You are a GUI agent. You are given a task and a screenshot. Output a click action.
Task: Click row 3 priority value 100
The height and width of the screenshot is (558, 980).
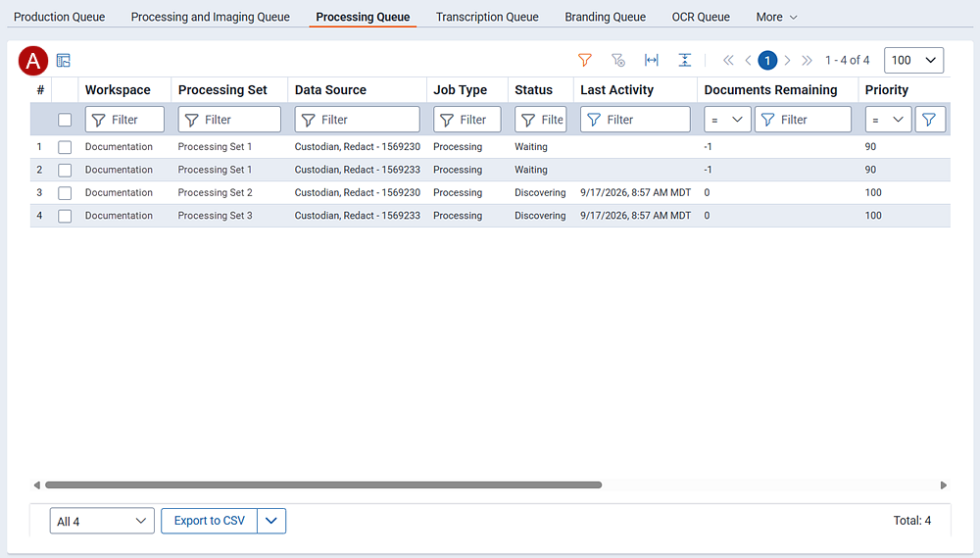873,192
